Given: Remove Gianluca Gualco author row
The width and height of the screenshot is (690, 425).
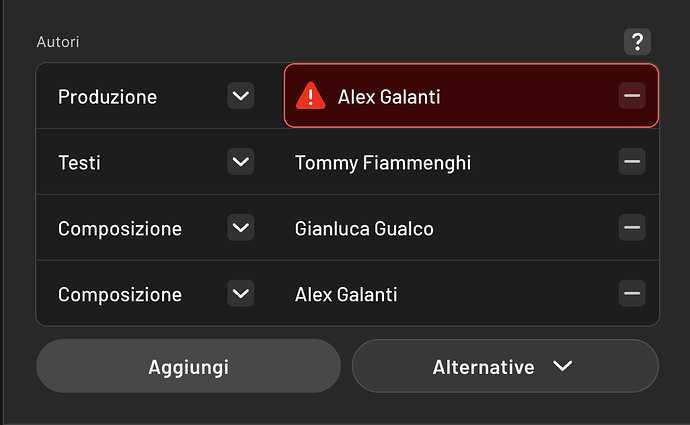Looking at the screenshot, I should point(631,228).
